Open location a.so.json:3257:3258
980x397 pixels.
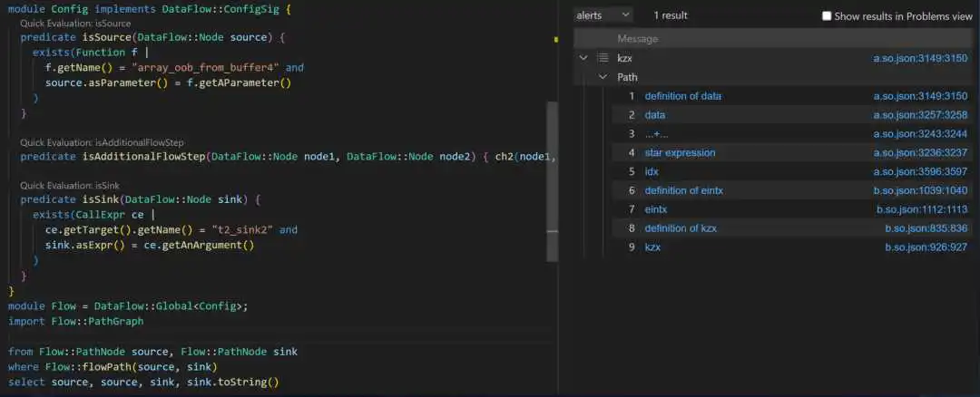click(920, 115)
